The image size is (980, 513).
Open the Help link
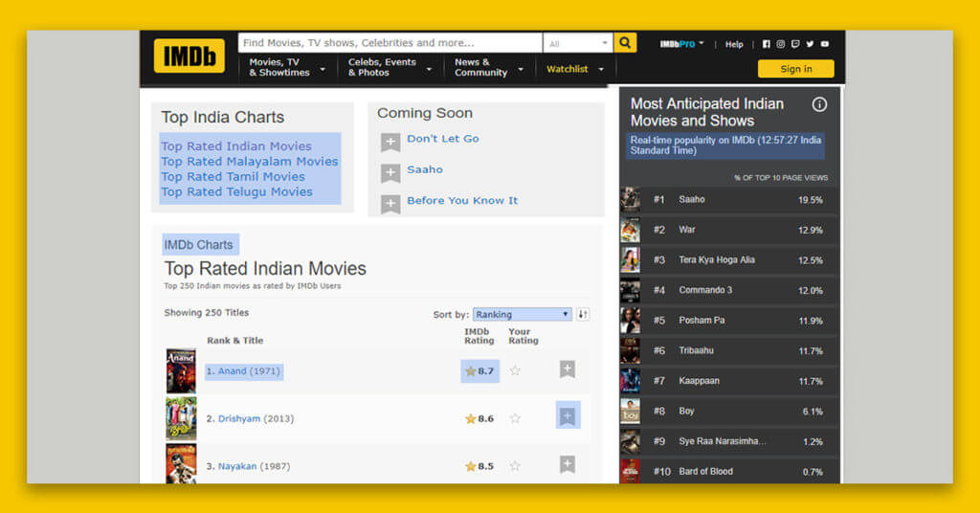(x=734, y=44)
